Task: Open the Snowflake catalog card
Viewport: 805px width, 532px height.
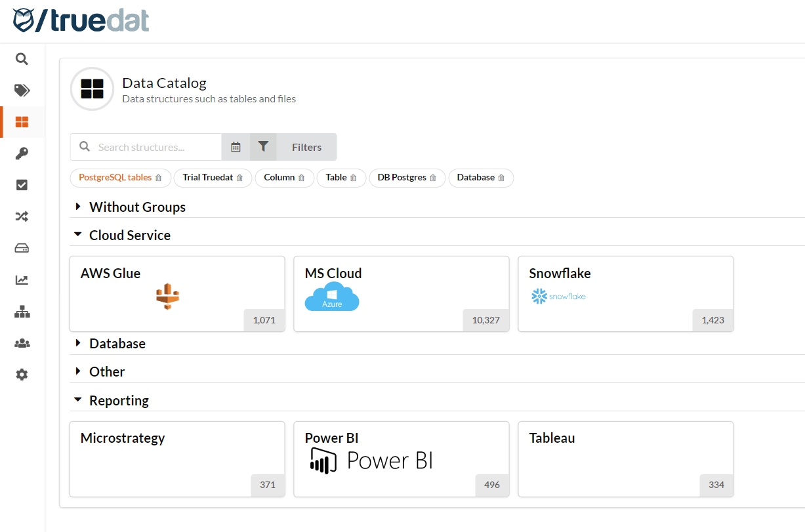Action: click(625, 293)
